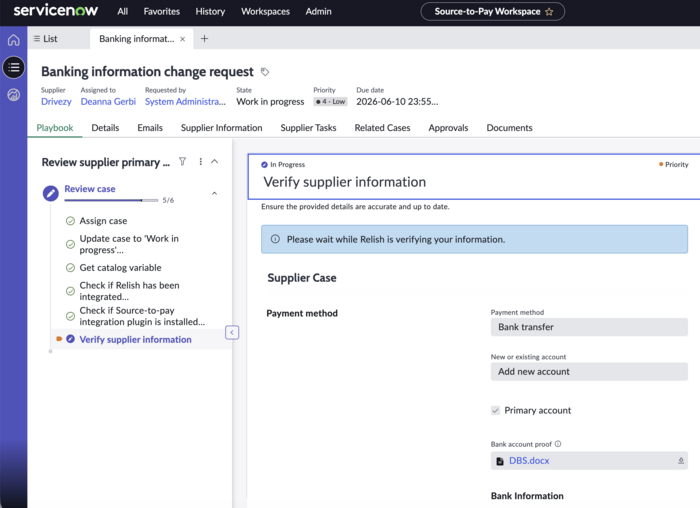Image resolution: width=700 pixels, height=508 pixels.
Task: Click the orange Priority indicator on the card
Action: tap(674, 165)
